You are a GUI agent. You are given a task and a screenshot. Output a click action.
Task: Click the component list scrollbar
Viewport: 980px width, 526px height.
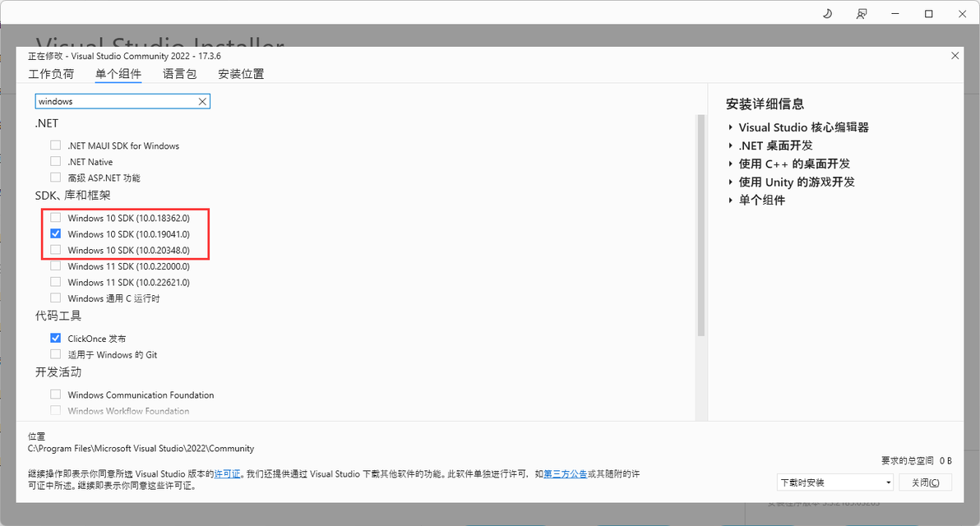click(701, 225)
